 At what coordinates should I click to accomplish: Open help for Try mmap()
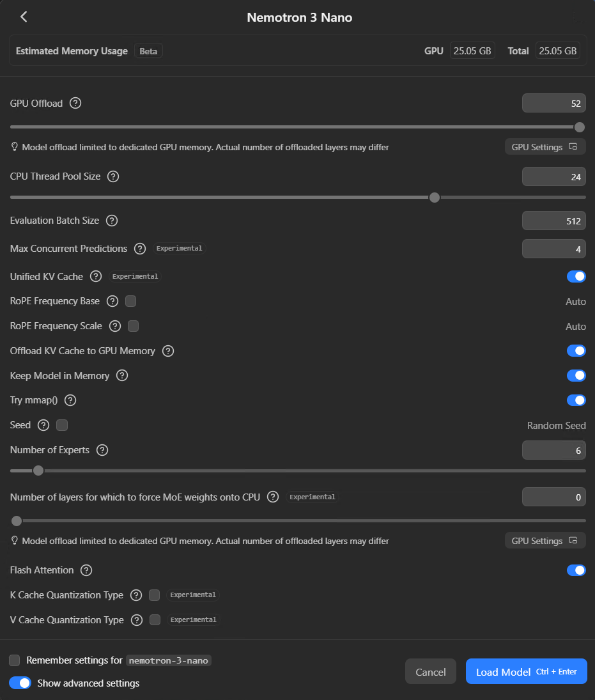pyautogui.click(x=70, y=400)
